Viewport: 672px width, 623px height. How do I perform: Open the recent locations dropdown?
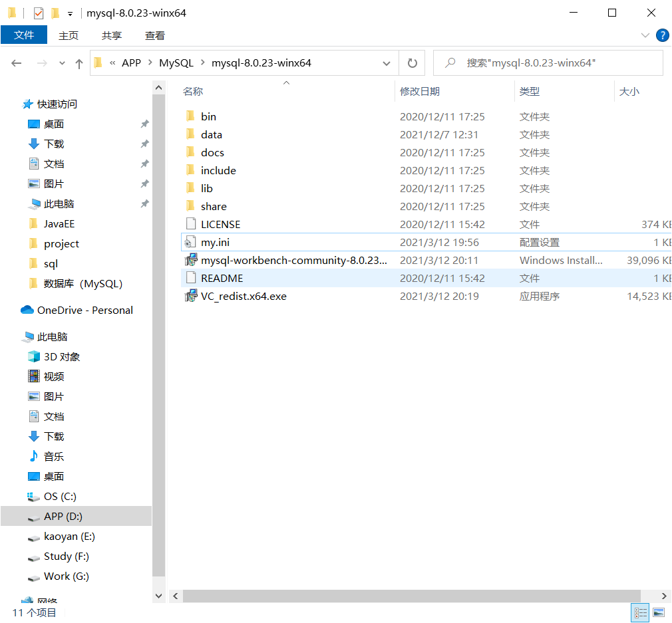pyautogui.click(x=62, y=63)
